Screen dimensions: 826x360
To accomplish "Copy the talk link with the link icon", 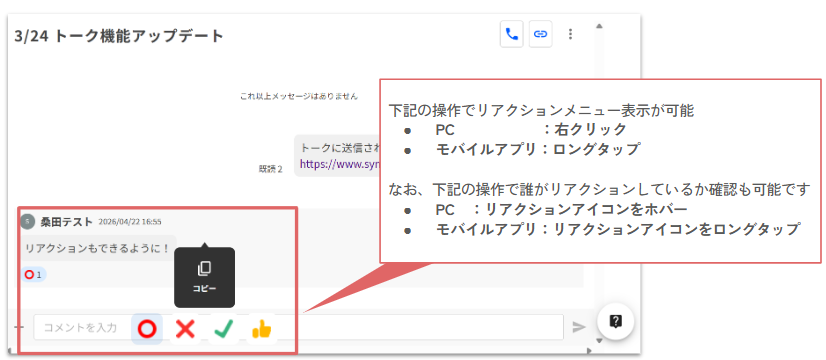I will click(540, 34).
